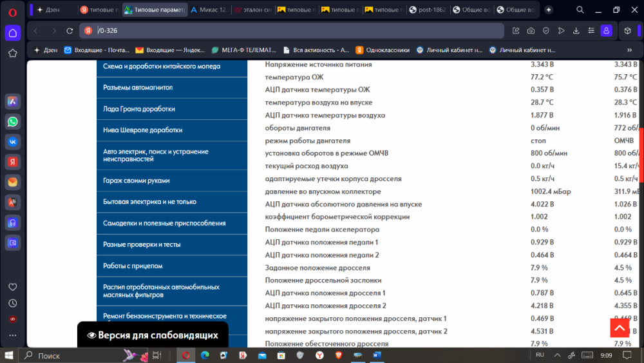Open Easy Setup sliders icon
The image size is (644, 363).
click(x=591, y=31)
